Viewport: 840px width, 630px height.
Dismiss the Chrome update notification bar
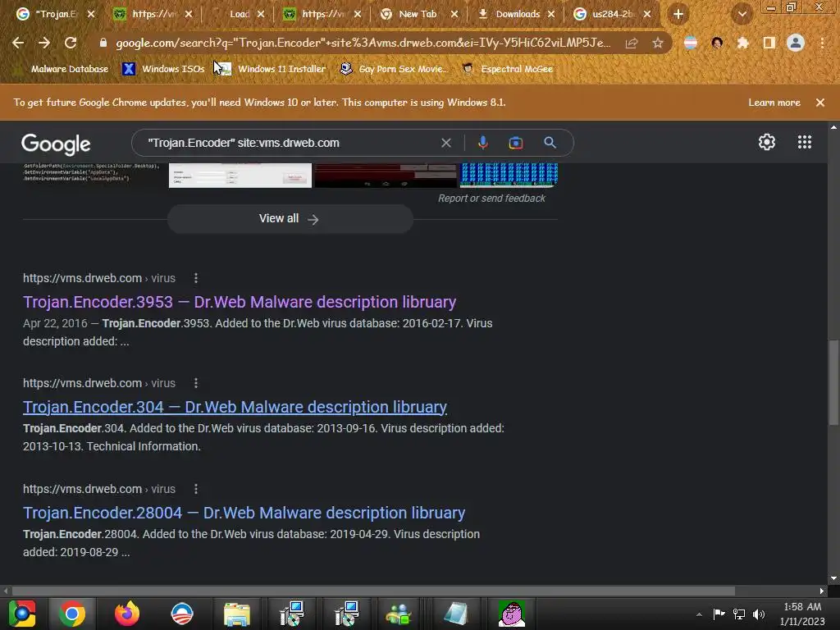click(819, 103)
